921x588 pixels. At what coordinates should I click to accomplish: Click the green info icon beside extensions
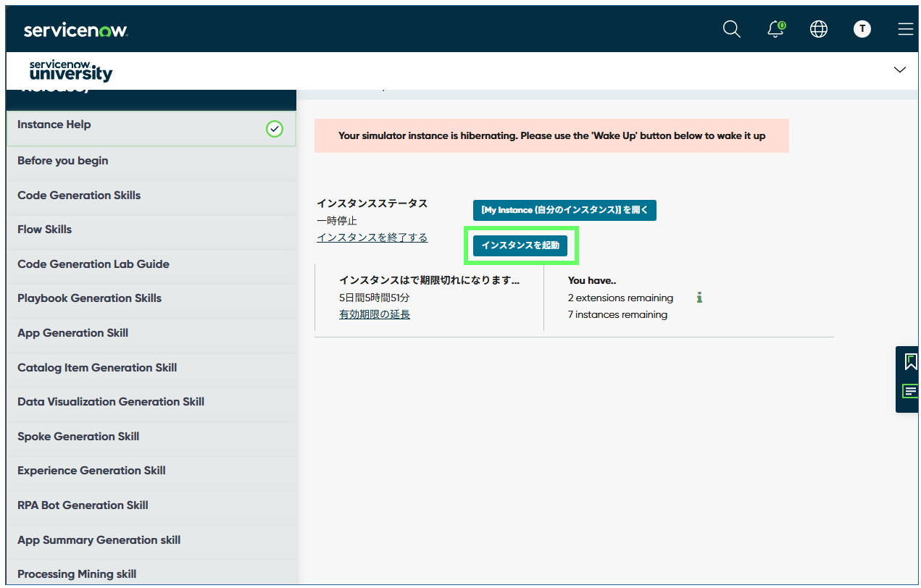coord(699,298)
